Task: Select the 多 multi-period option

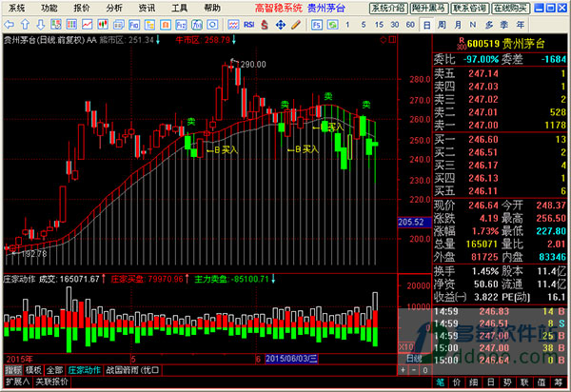Action: (x=489, y=25)
